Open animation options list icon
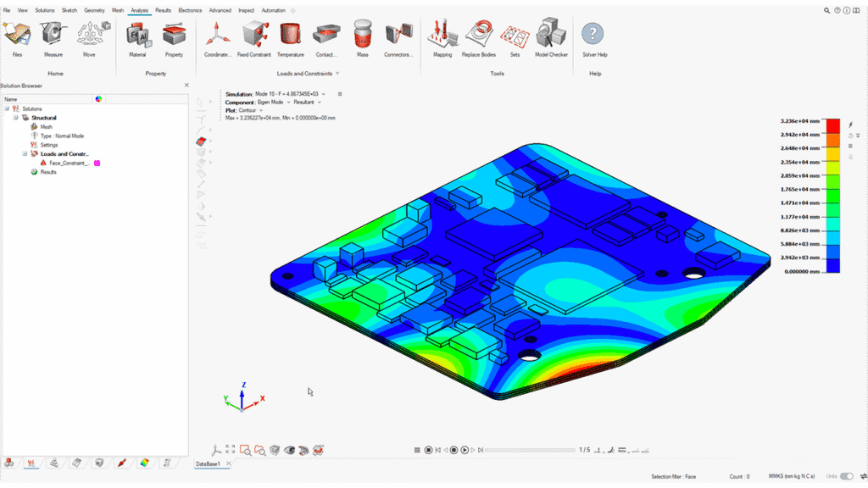 (417, 451)
